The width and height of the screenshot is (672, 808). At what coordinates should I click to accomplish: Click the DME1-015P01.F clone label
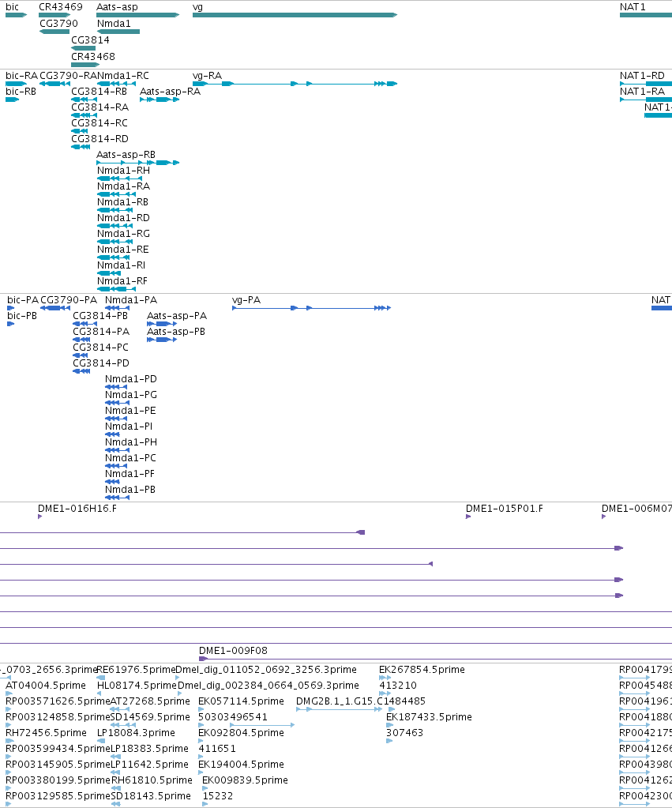click(505, 509)
